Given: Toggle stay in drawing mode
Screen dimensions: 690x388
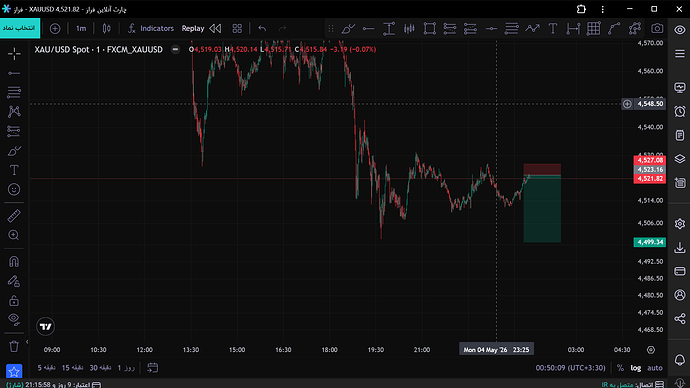Looking at the screenshot, I should (x=14, y=281).
